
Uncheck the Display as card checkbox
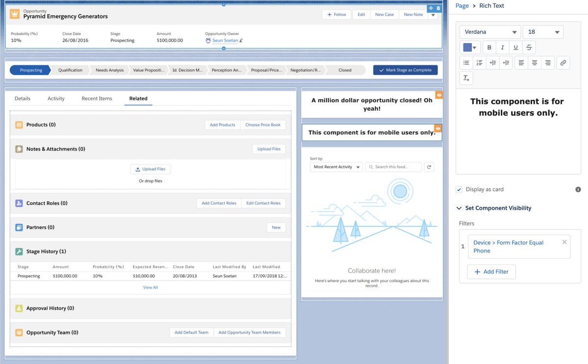pyautogui.click(x=459, y=190)
